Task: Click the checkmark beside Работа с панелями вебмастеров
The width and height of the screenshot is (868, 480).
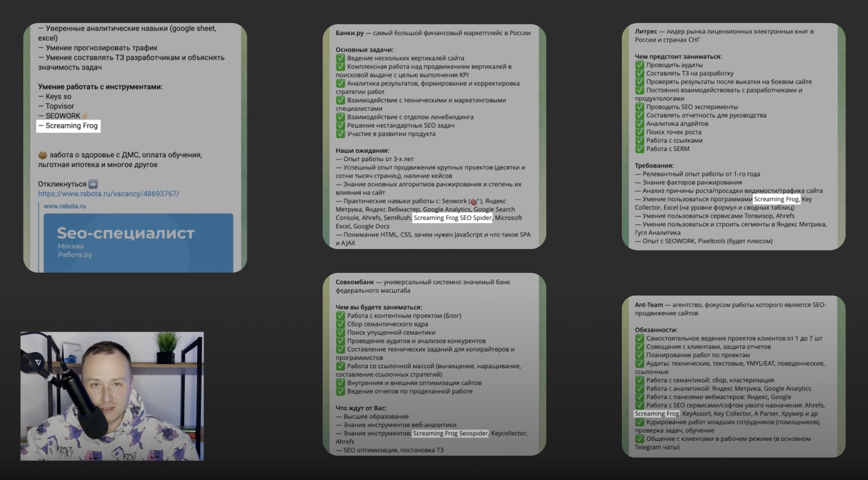Action: (640, 397)
